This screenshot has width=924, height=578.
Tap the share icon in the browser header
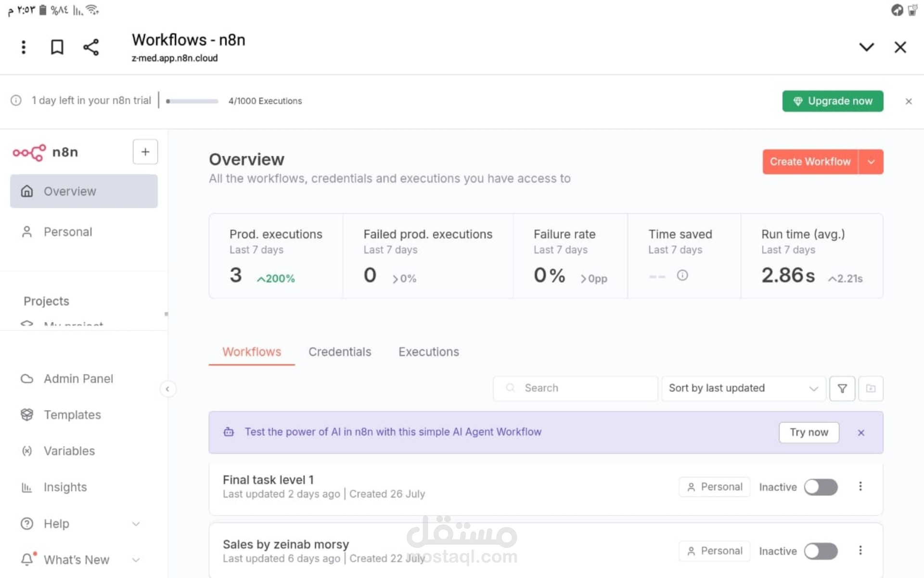point(91,47)
